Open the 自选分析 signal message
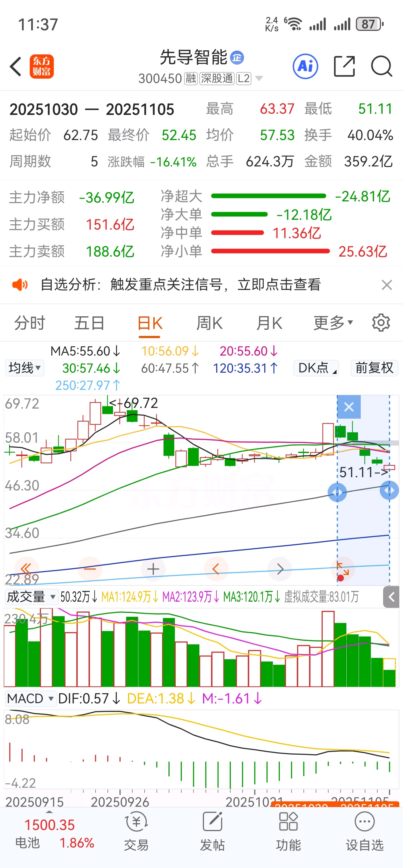Screen dimensions: 403x868 pos(180,285)
